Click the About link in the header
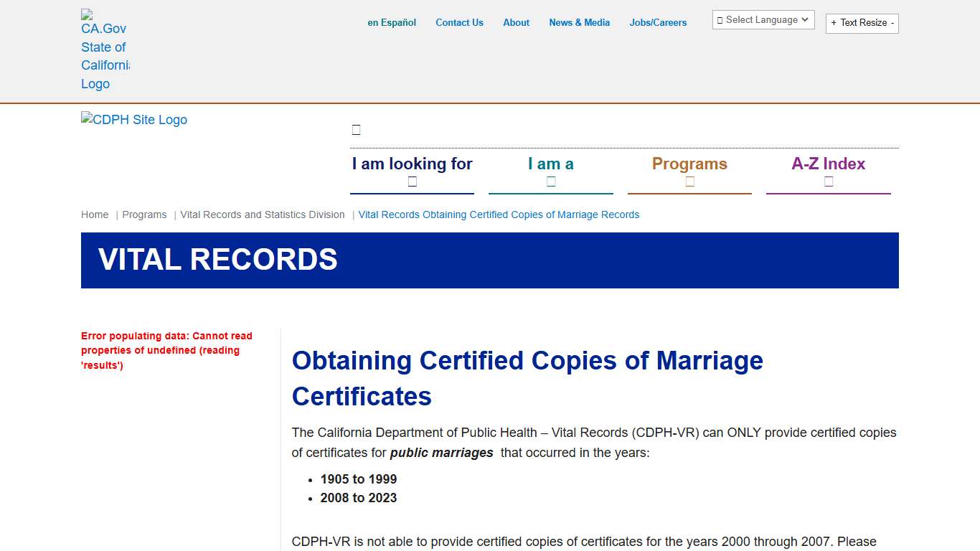The width and height of the screenshot is (980, 551). [x=516, y=22]
